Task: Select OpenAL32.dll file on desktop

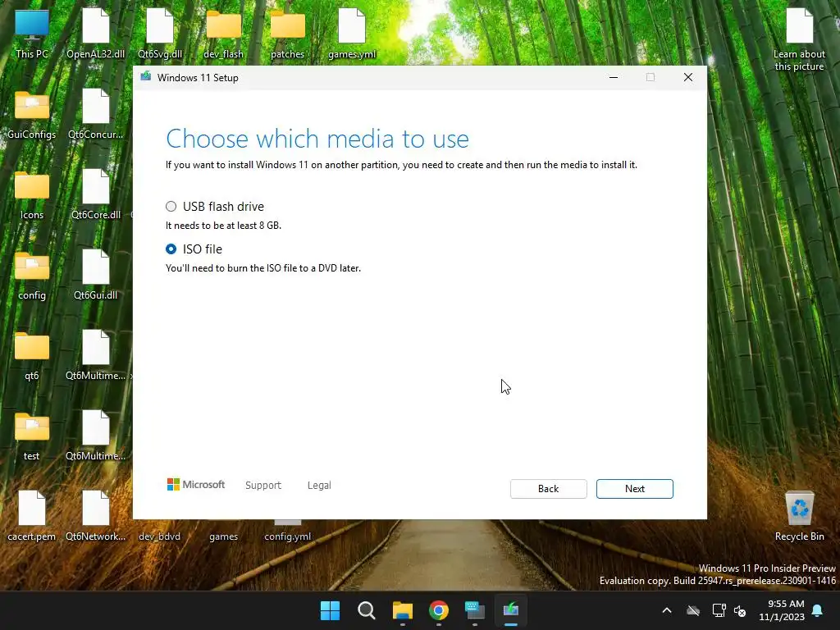Action: point(95,34)
